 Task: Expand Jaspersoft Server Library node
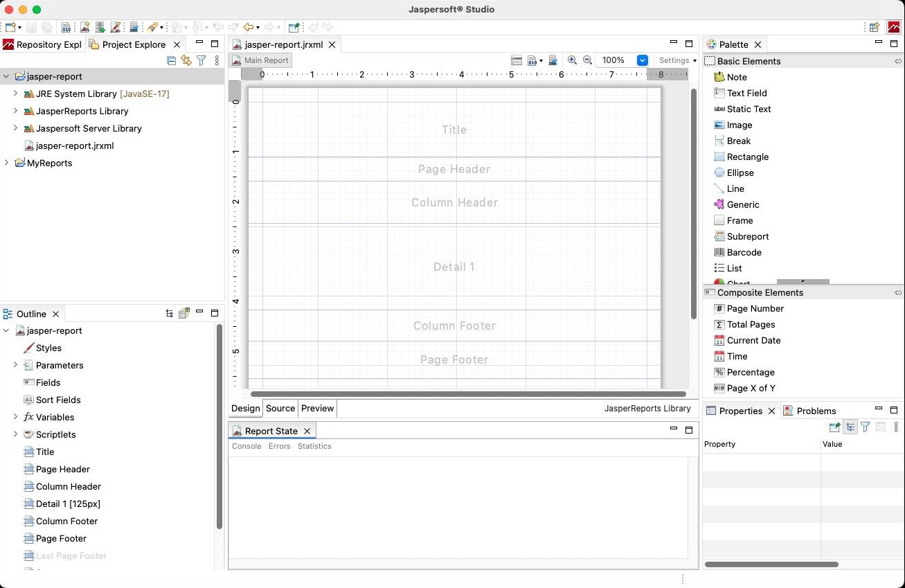pos(15,128)
